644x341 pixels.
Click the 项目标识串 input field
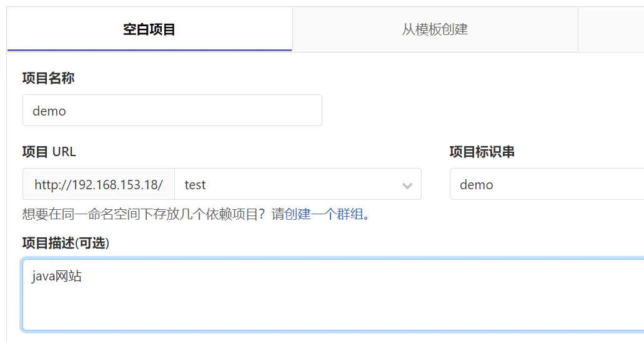coord(547,184)
